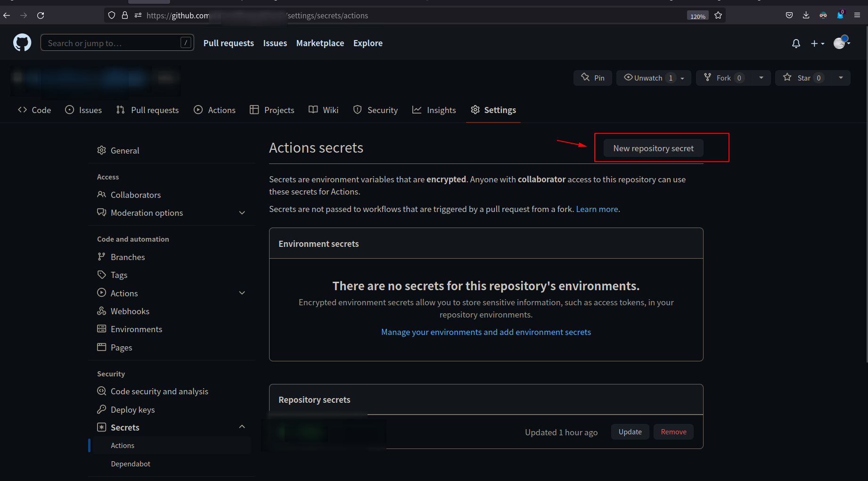Open the Fork dropdown arrow
The height and width of the screenshot is (481, 868).
[x=761, y=78]
